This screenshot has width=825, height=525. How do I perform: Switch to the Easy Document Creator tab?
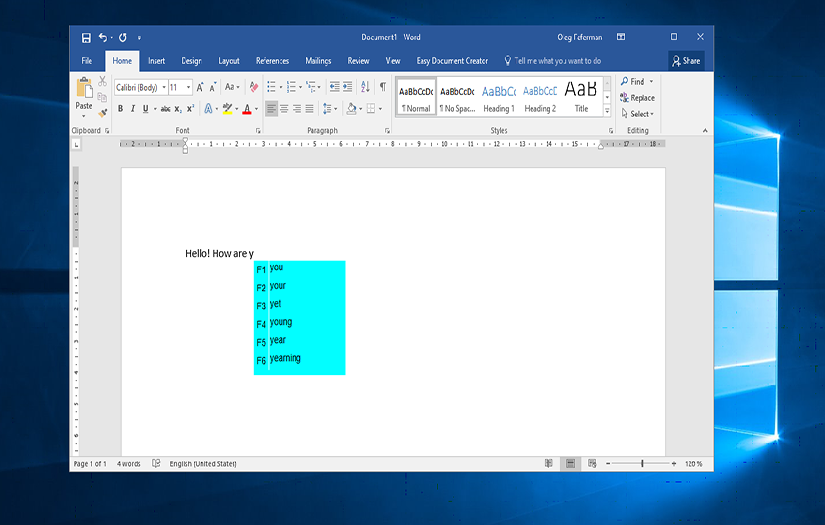pos(452,61)
